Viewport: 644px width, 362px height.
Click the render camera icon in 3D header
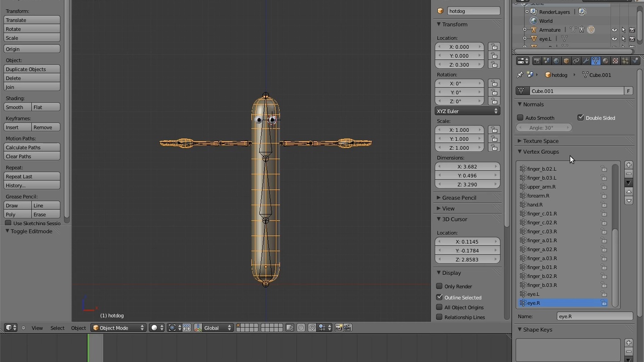pos(339,328)
